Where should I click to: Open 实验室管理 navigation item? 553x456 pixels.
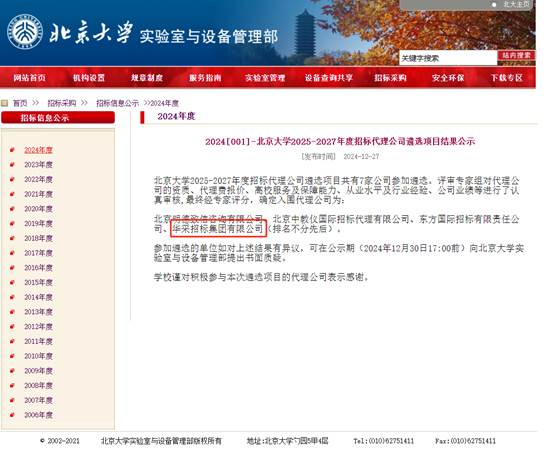[x=265, y=78]
